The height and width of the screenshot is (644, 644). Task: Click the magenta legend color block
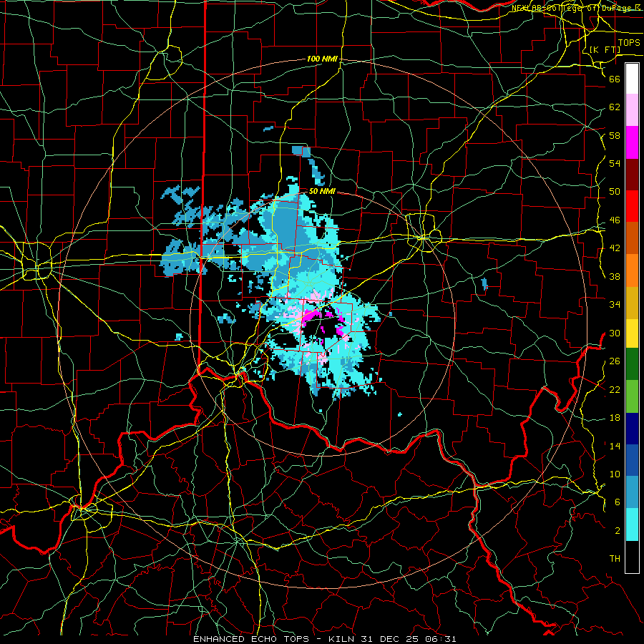(632, 142)
